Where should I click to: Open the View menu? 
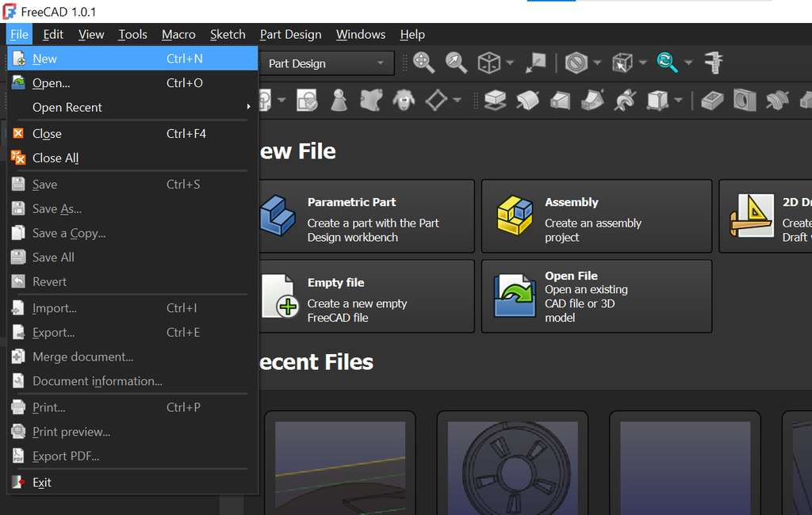[x=91, y=35]
